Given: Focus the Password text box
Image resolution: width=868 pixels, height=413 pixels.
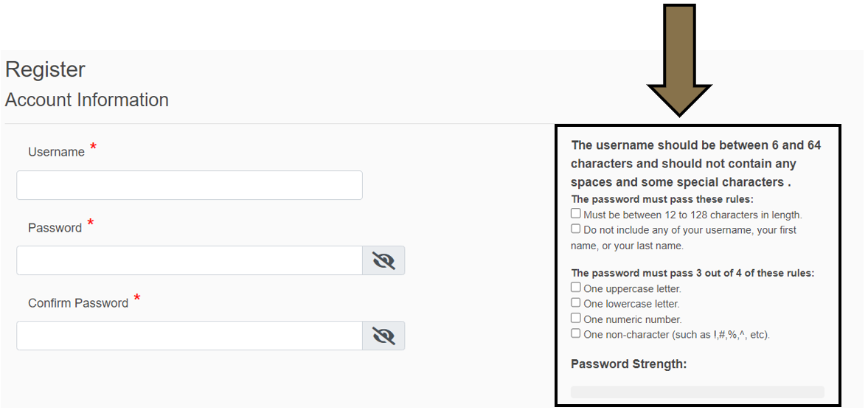Looking at the screenshot, I should (190, 260).
